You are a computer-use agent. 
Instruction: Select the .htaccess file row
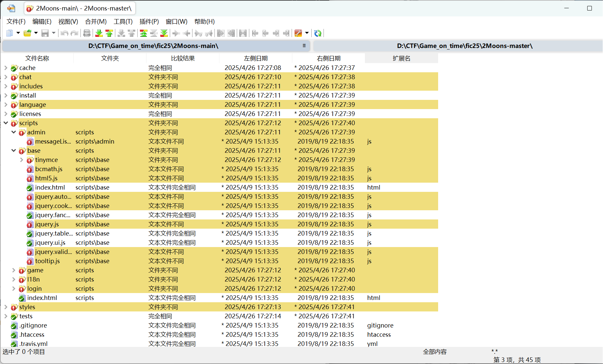click(x=219, y=334)
